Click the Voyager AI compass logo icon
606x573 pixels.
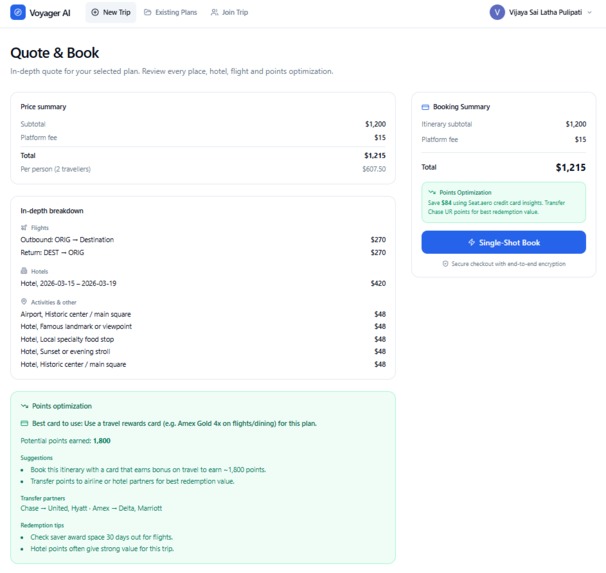pyautogui.click(x=18, y=12)
